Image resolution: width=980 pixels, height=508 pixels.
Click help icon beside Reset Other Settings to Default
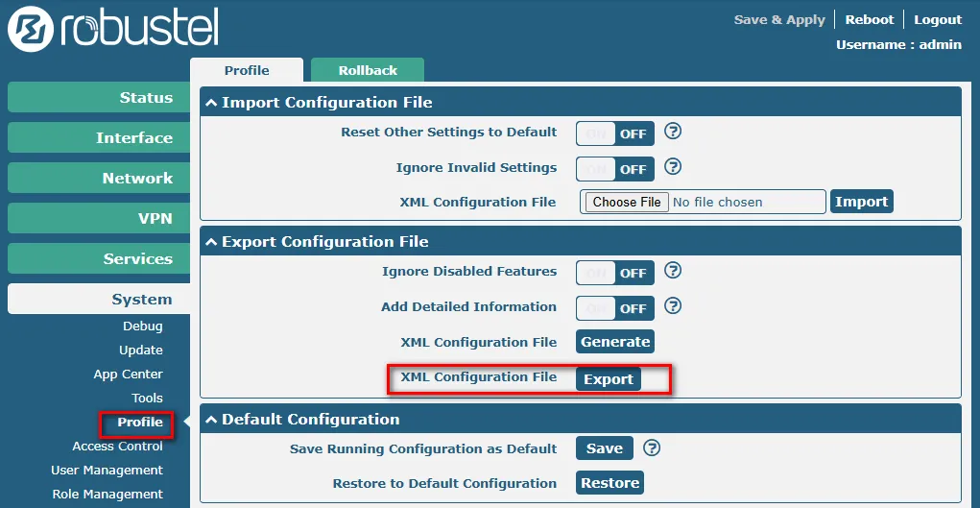[673, 132]
